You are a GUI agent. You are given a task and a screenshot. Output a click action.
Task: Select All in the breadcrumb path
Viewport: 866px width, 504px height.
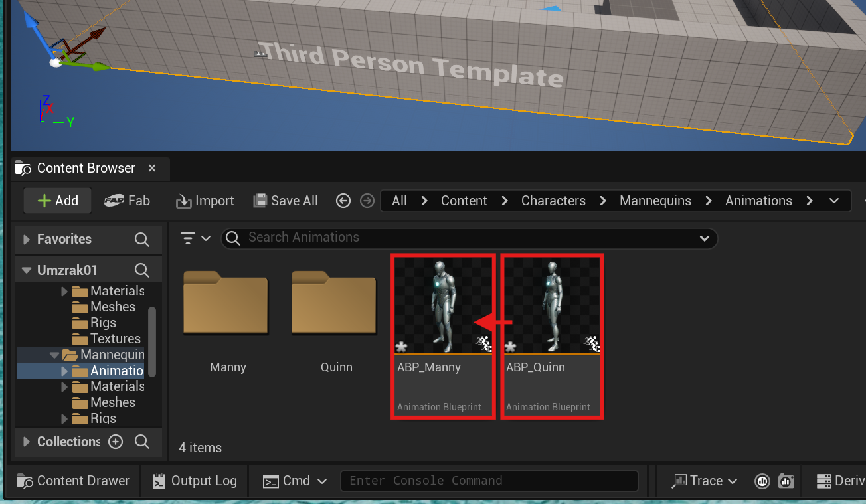coord(399,201)
